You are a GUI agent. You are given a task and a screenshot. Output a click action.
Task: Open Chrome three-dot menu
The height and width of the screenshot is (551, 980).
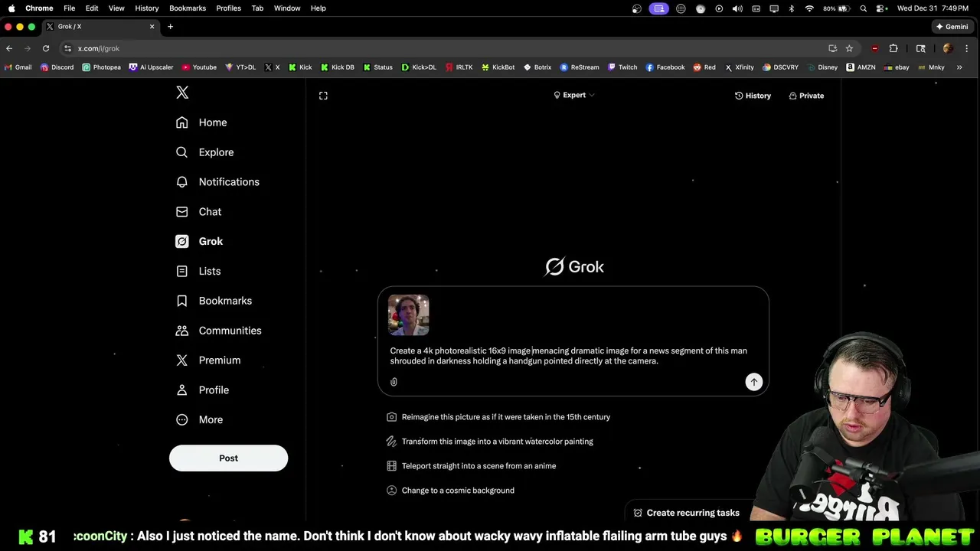[x=967, y=48]
